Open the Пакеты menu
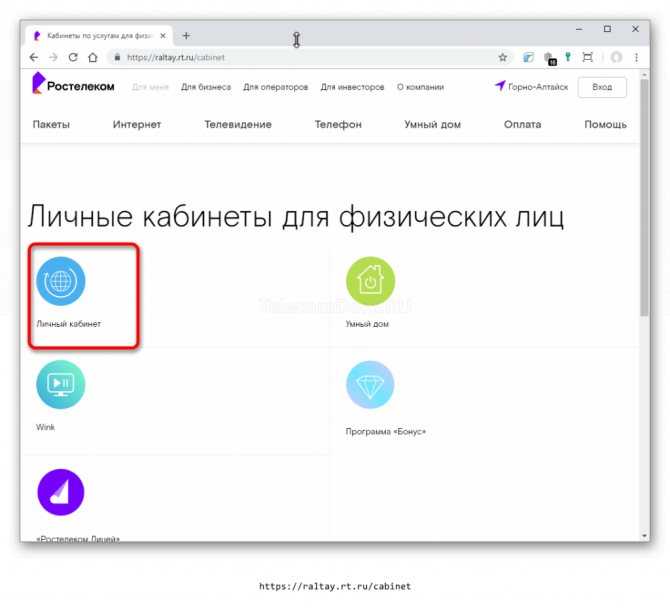The image size is (670, 611). (x=51, y=124)
